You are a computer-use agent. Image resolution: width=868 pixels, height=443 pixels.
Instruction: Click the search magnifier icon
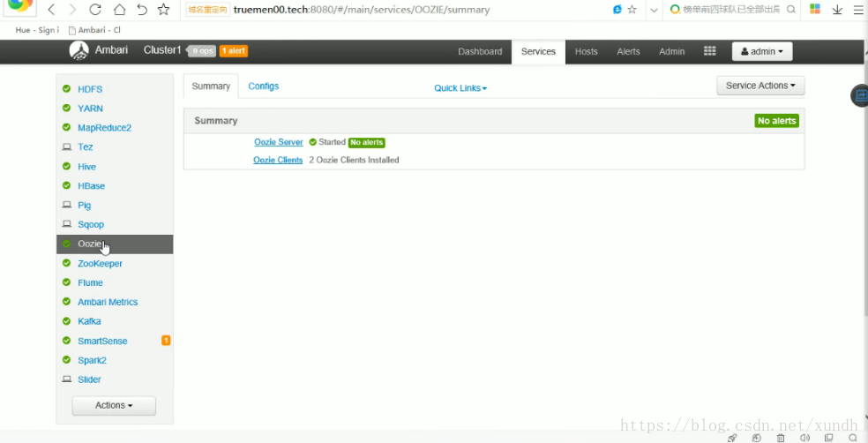click(791, 10)
